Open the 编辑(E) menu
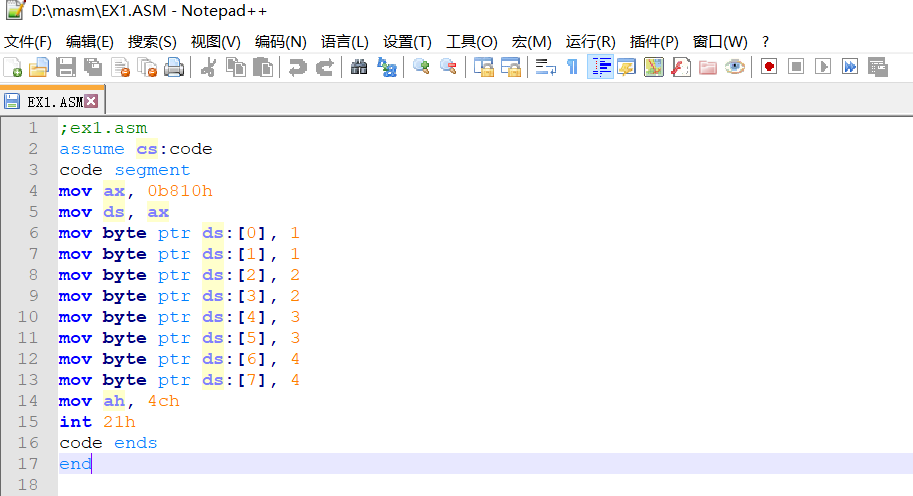Viewport: 913px width, 496px height. pos(89,42)
